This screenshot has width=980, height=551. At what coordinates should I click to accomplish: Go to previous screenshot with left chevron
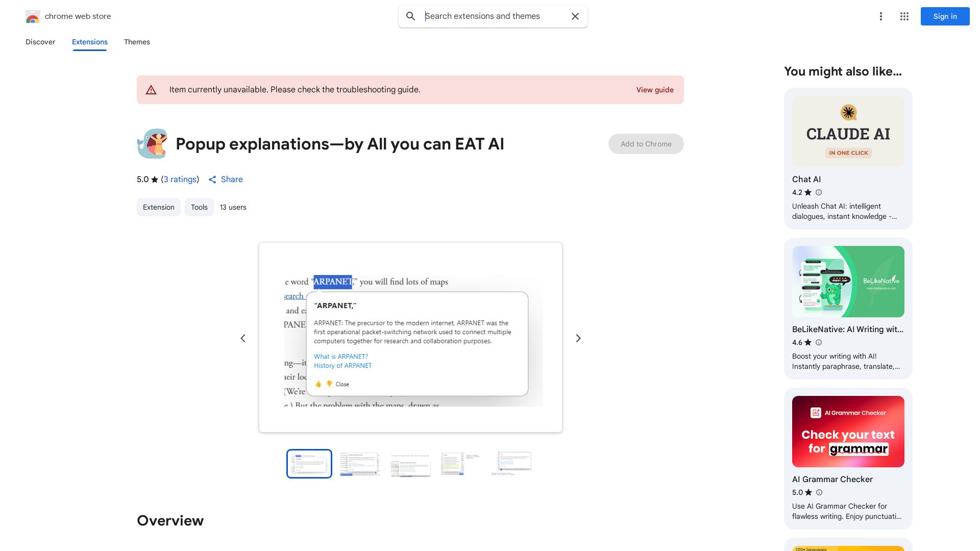tap(243, 338)
